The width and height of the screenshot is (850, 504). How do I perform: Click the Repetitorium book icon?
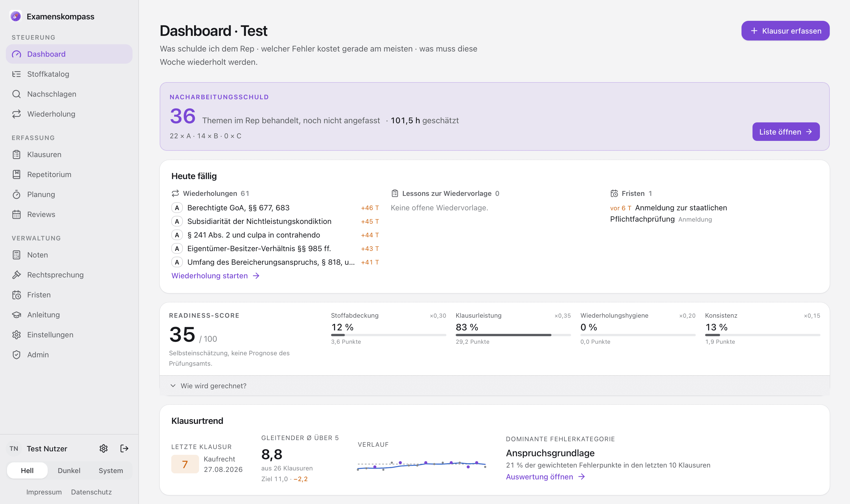pyautogui.click(x=16, y=174)
